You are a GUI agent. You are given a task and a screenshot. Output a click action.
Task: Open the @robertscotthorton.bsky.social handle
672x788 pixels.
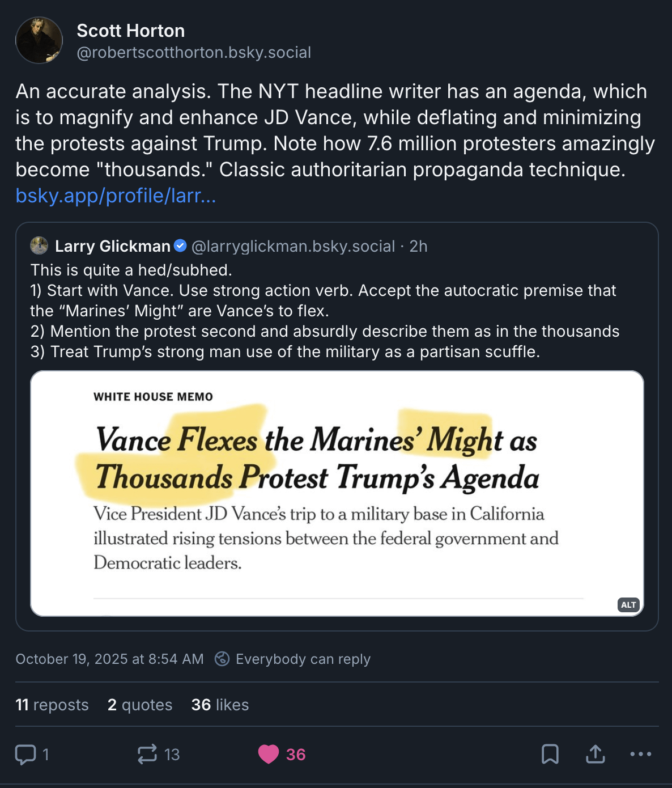coord(194,53)
